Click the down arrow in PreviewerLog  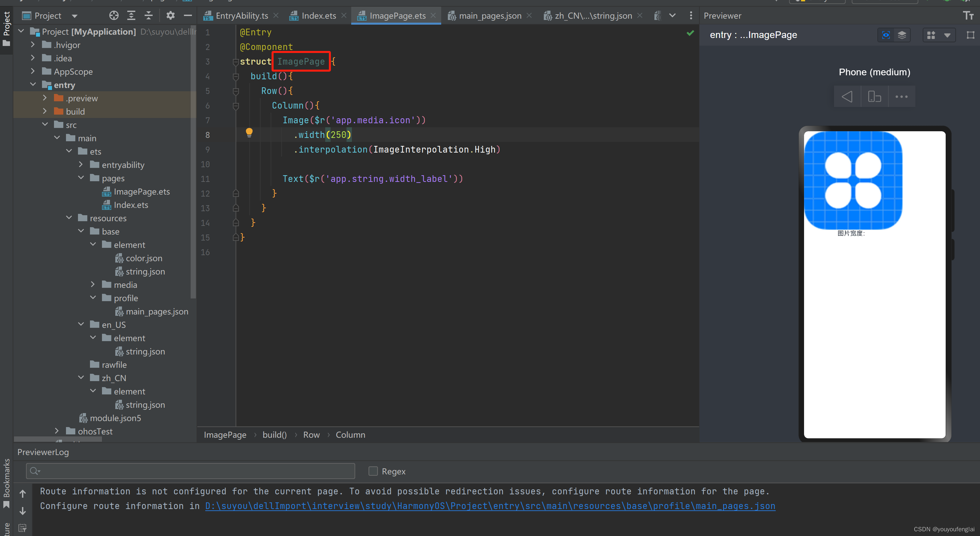(x=22, y=510)
